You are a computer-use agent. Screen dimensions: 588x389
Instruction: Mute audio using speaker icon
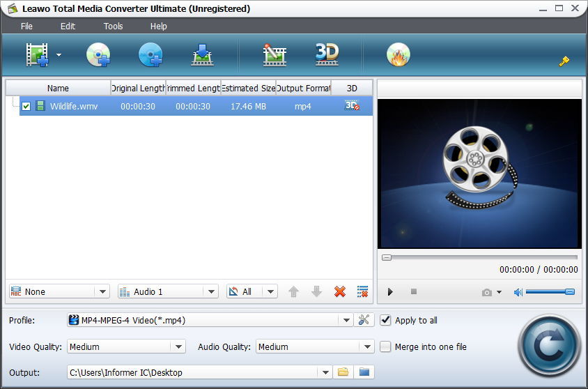(518, 292)
